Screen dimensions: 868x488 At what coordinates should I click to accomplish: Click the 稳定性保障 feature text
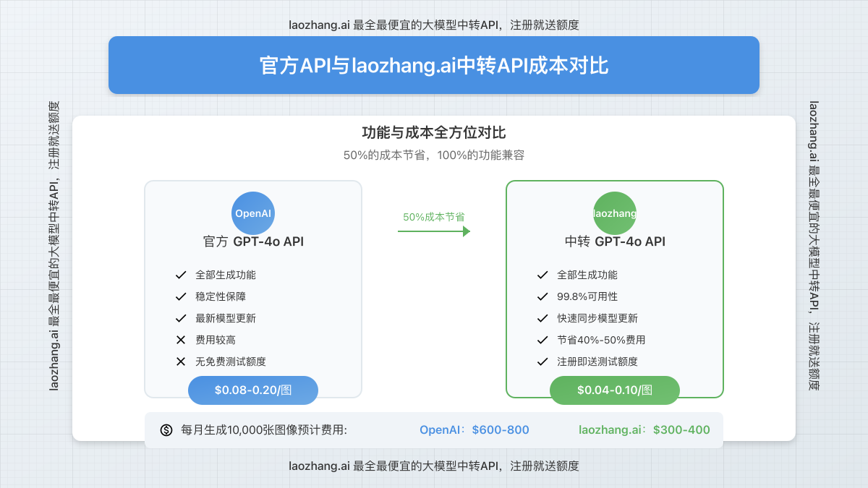pyautogui.click(x=221, y=296)
